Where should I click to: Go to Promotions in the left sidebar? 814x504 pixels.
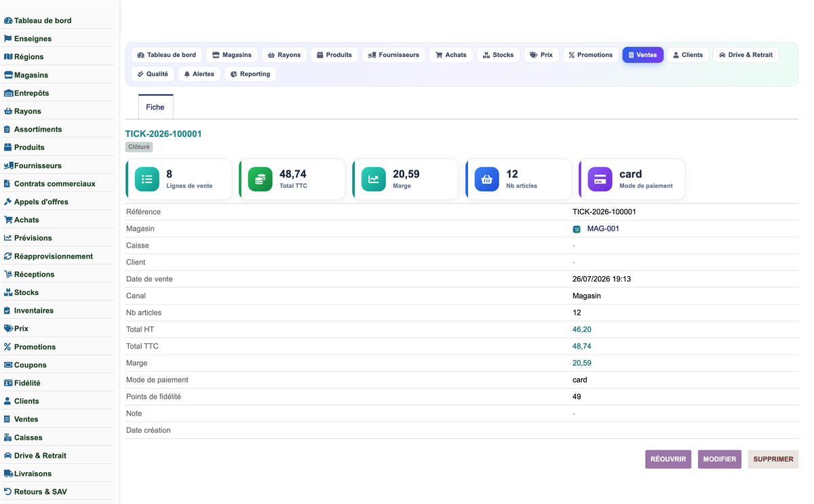35,347
